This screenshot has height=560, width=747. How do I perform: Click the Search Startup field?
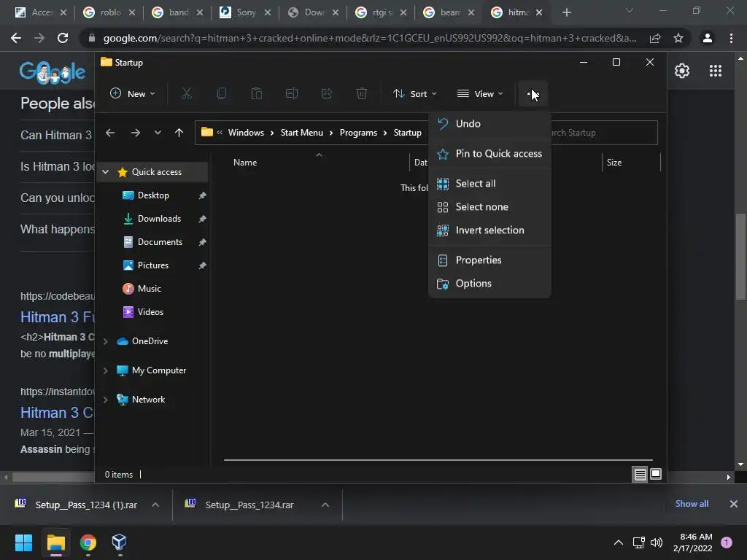click(603, 133)
